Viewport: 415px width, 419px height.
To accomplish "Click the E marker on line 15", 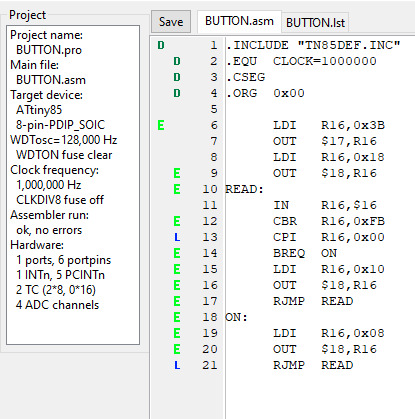I will tap(177, 269).
